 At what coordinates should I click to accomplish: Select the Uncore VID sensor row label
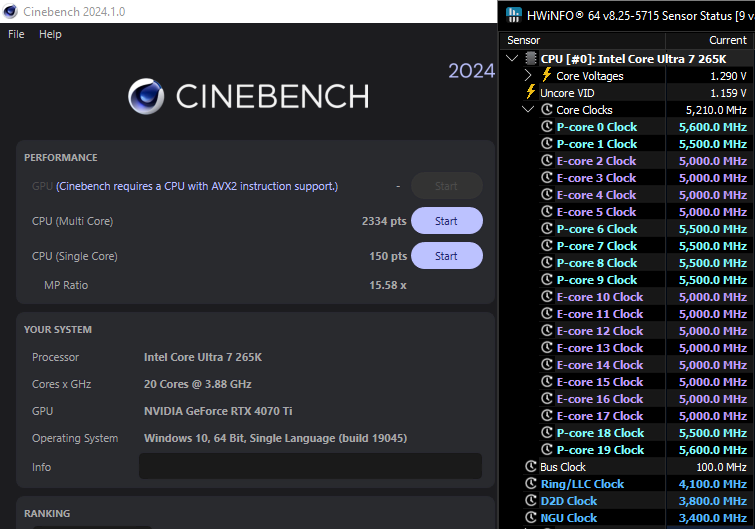[567, 93]
